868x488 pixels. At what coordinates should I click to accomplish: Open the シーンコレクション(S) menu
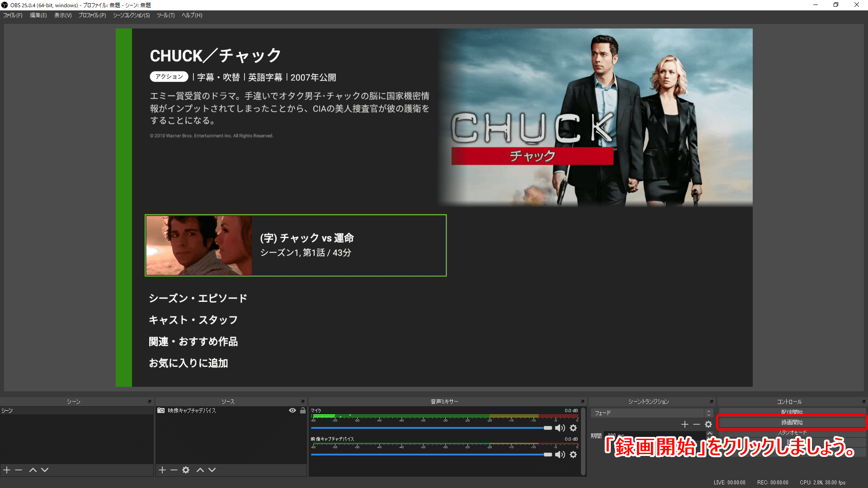(132, 15)
